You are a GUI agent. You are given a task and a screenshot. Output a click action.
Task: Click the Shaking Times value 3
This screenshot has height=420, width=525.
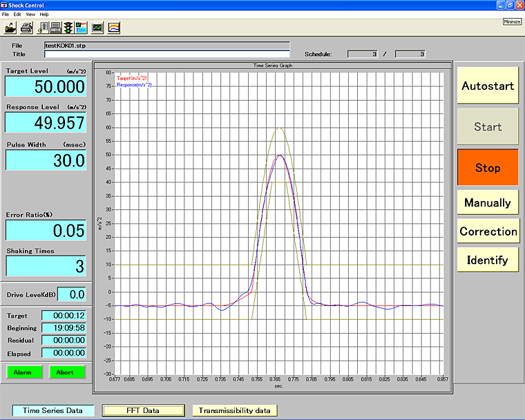point(46,266)
